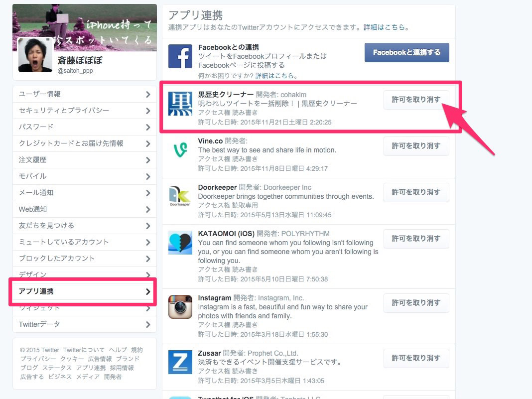Click the Doorkeeper app icon

pos(180,196)
